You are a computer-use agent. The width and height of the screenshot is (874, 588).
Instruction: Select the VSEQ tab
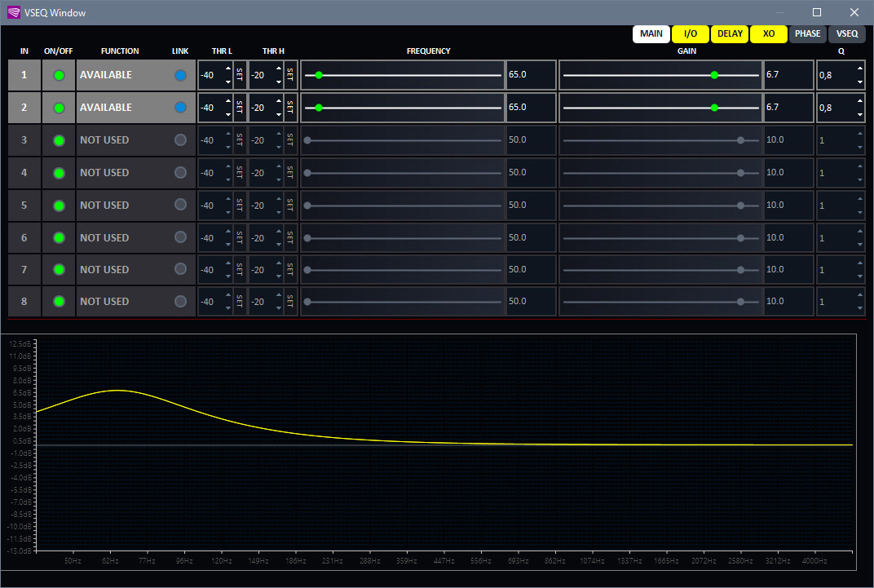click(847, 34)
